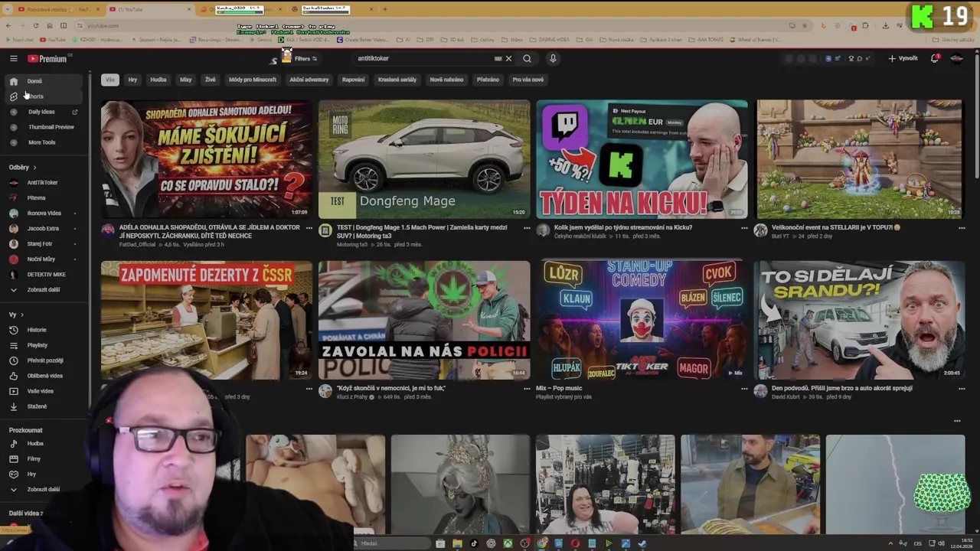980x551 pixels.
Task: Select the Rapování filter chip
Action: (x=353, y=80)
